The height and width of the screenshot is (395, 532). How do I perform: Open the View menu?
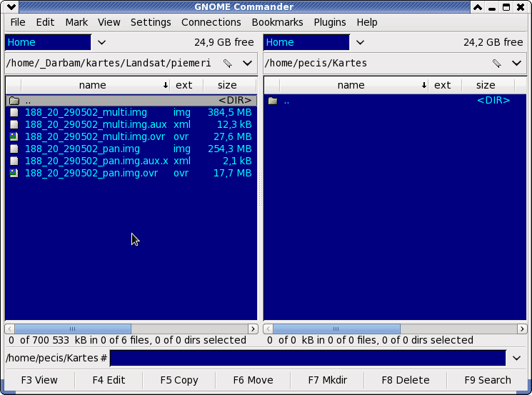tap(109, 22)
